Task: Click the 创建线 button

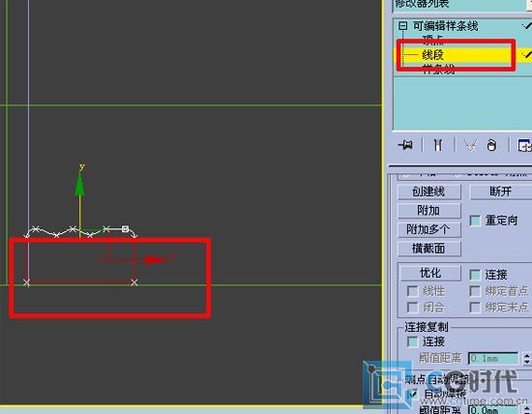Action: coord(429,192)
